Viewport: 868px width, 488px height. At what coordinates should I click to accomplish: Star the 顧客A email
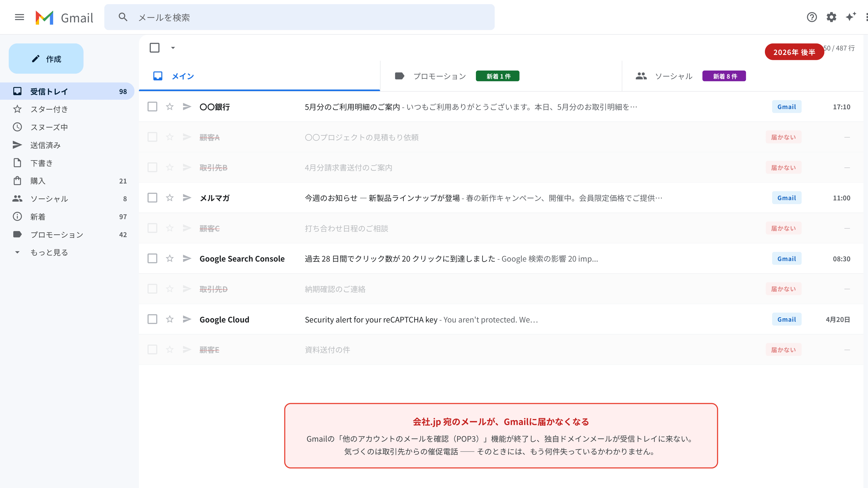click(169, 137)
